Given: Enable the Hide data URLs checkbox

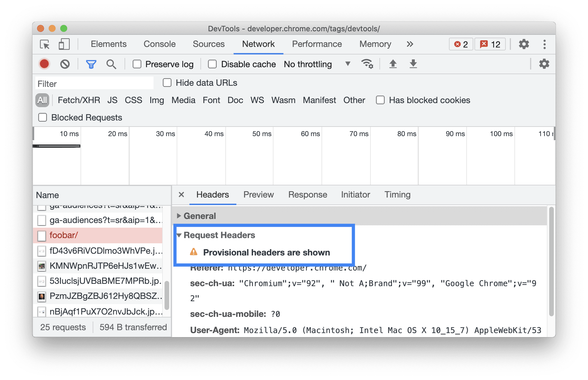Looking at the screenshot, I should [167, 83].
